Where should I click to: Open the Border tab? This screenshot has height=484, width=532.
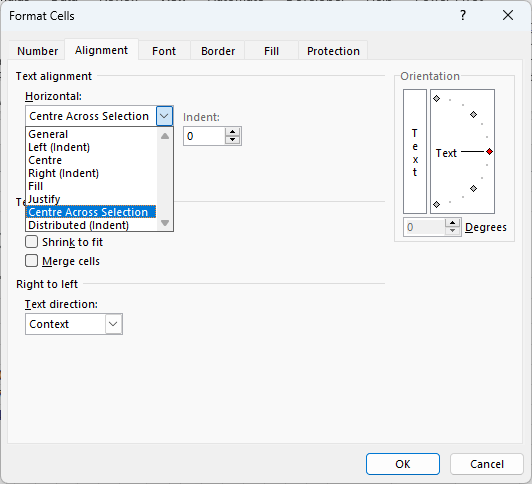pyautogui.click(x=218, y=51)
